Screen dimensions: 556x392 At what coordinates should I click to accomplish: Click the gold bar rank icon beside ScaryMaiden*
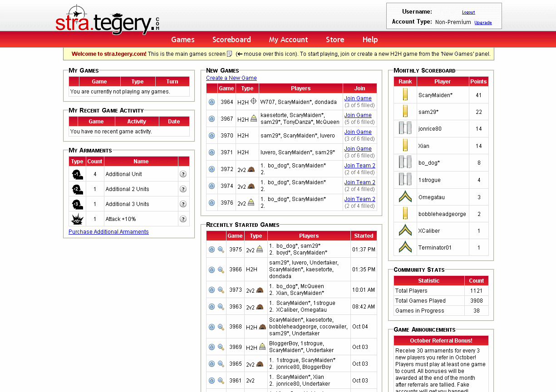(x=405, y=94)
